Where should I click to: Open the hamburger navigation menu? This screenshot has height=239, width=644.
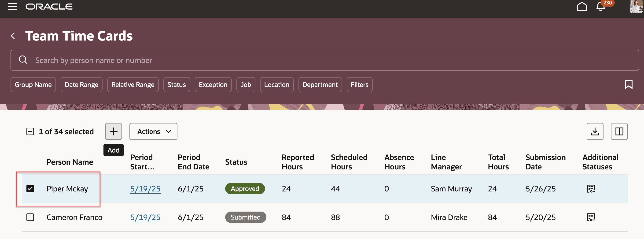(12, 7)
